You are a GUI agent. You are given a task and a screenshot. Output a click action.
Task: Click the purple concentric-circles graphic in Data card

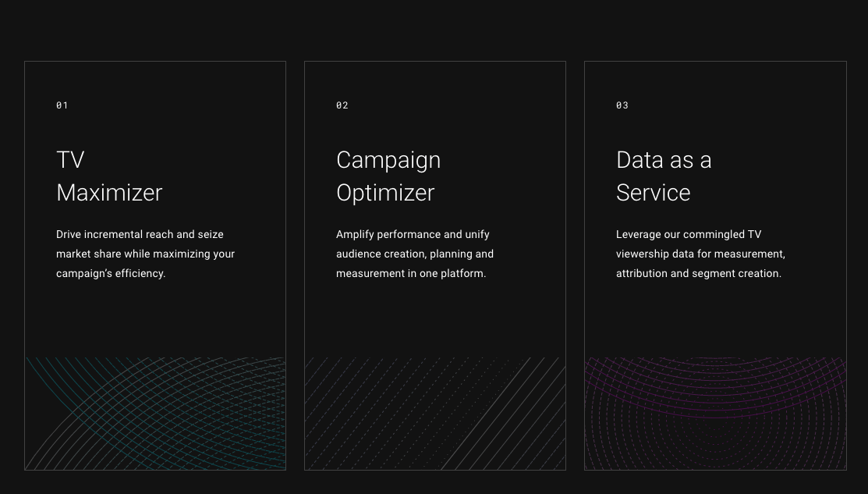(x=715, y=414)
